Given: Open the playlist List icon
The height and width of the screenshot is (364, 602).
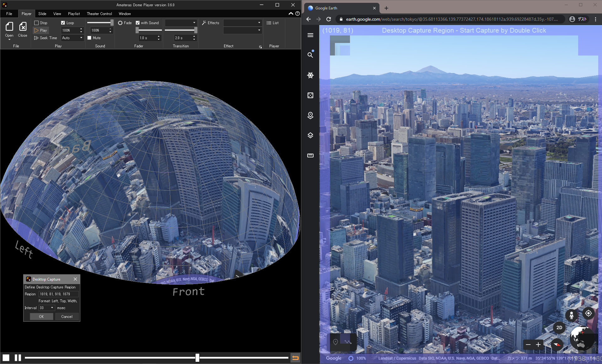Looking at the screenshot, I should coord(269,23).
